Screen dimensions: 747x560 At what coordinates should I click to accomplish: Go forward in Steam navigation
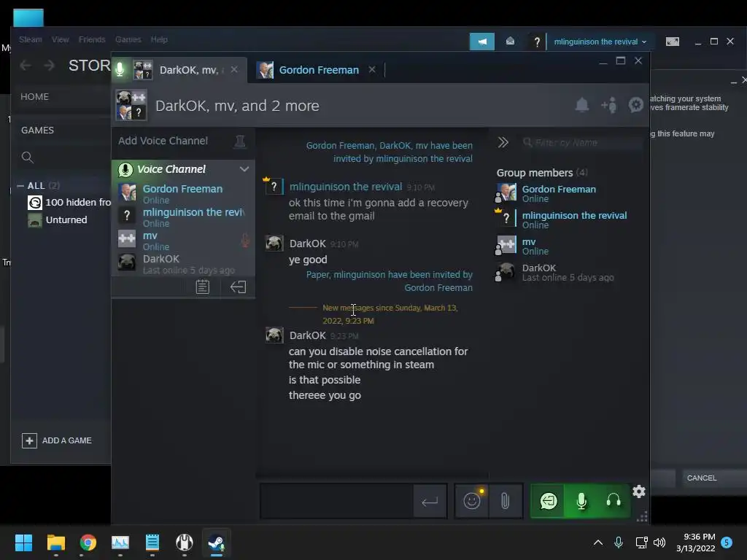(x=49, y=65)
